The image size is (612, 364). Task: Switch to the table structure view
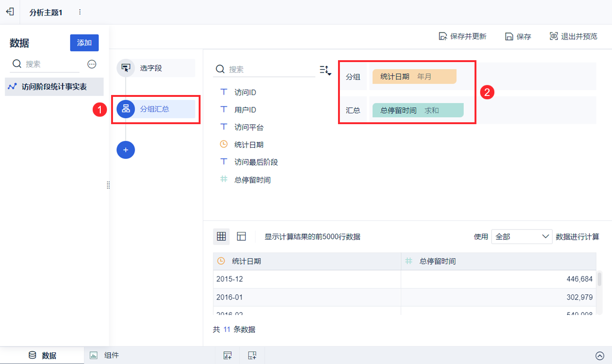tap(242, 237)
